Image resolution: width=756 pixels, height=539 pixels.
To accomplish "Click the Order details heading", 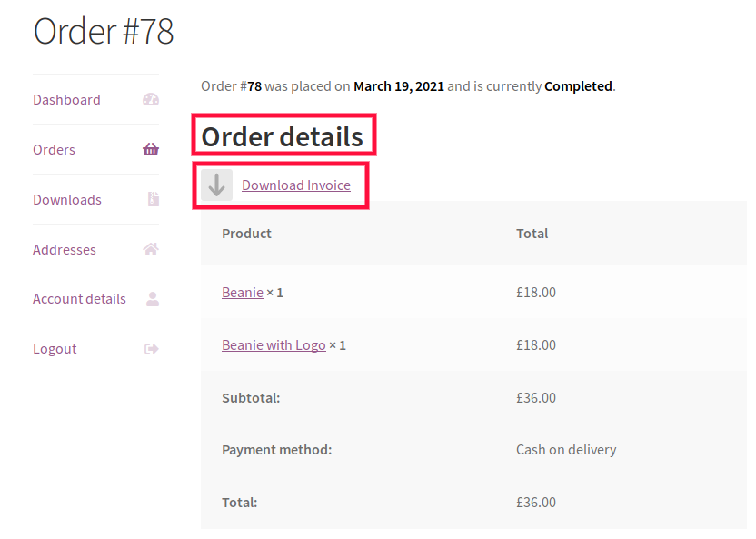I will [x=283, y=134].
